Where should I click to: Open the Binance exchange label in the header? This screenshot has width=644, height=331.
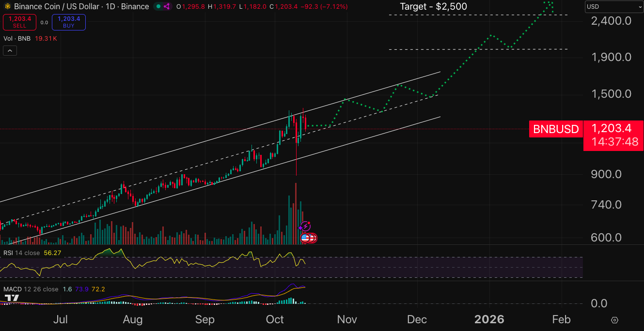(136, 7)
